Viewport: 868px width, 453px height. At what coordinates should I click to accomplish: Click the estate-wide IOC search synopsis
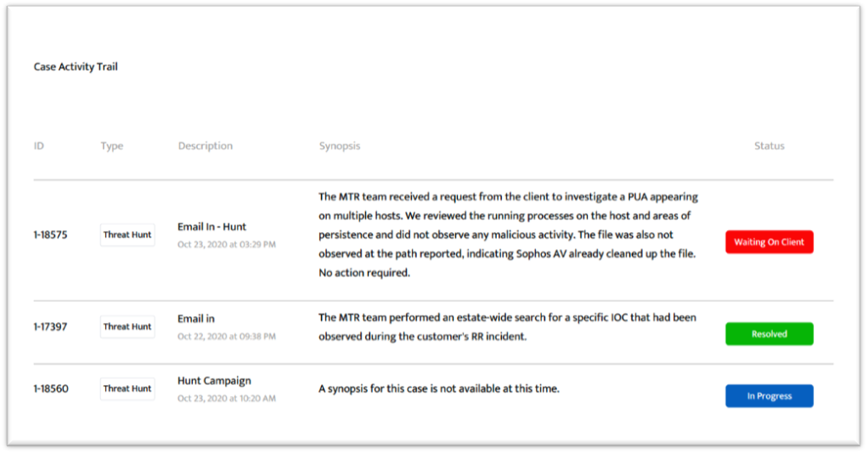[x=507, y=326]
